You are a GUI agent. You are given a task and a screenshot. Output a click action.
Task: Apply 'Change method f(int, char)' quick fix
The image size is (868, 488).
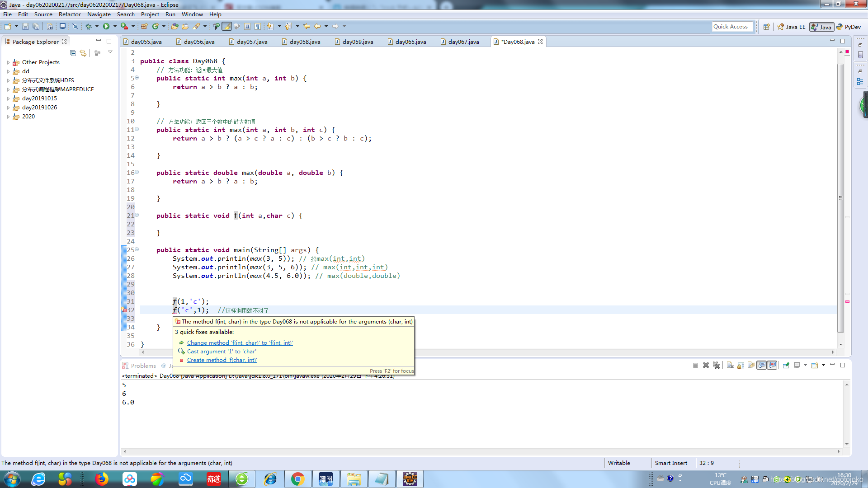tap(240, 343)
